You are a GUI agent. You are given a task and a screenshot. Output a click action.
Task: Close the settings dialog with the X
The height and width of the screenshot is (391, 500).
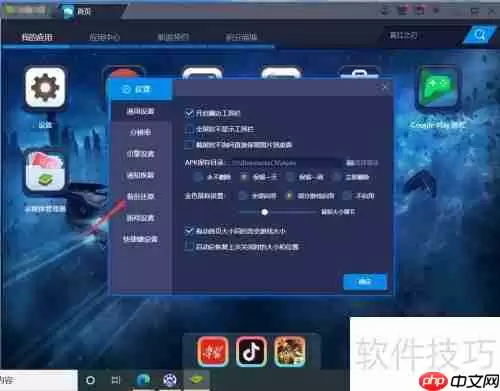click(384, 87)
